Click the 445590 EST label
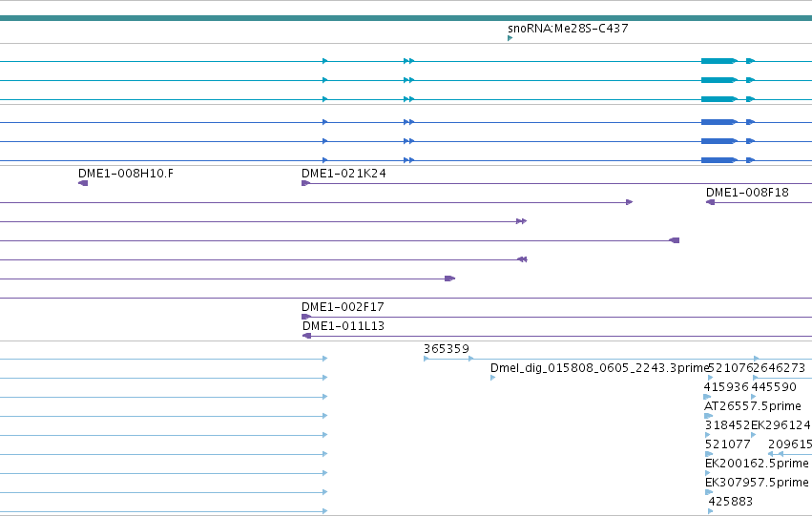The height and width of the screenshot is (516, 812). click(774, 387)
